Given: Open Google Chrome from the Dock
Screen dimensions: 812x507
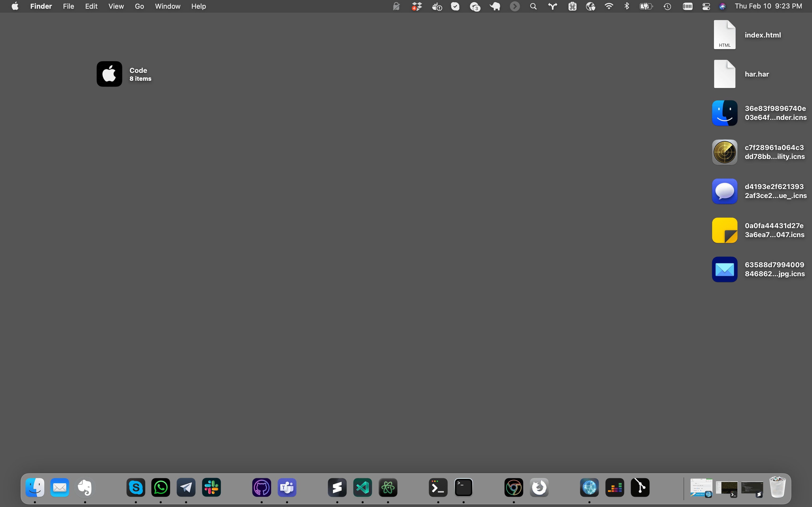Looking at the screenshot, I should 514,487.
